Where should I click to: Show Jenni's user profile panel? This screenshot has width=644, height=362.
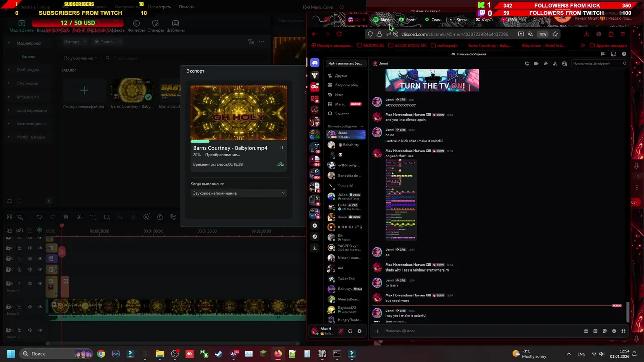[x=565, y=64]
